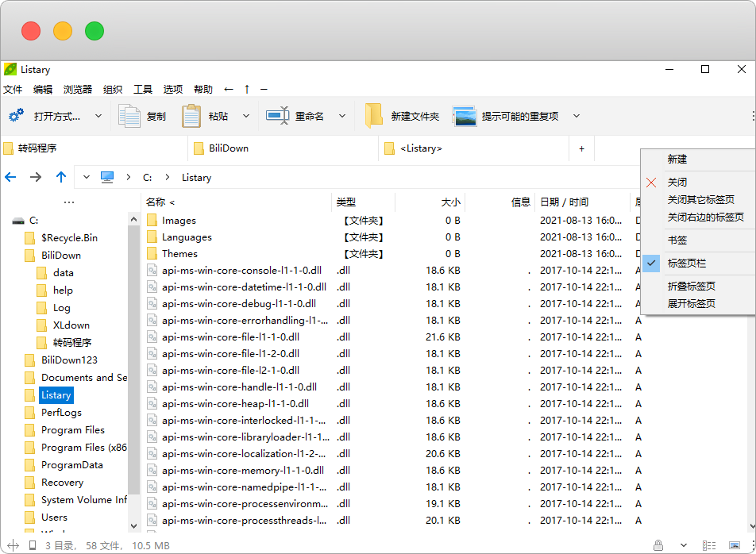Switch to the BiliDown tab
Image resolution: width=756 pixels, height=554 pixels.
click(229, 148)
